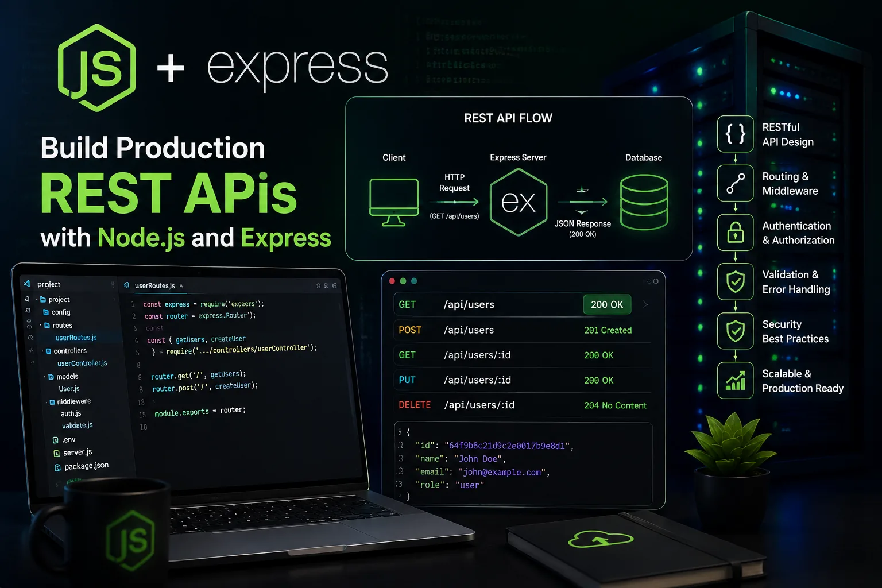The image size is (882, 588).
Task: Click the models folder icon in the explorer
Action: click(51, 377)
